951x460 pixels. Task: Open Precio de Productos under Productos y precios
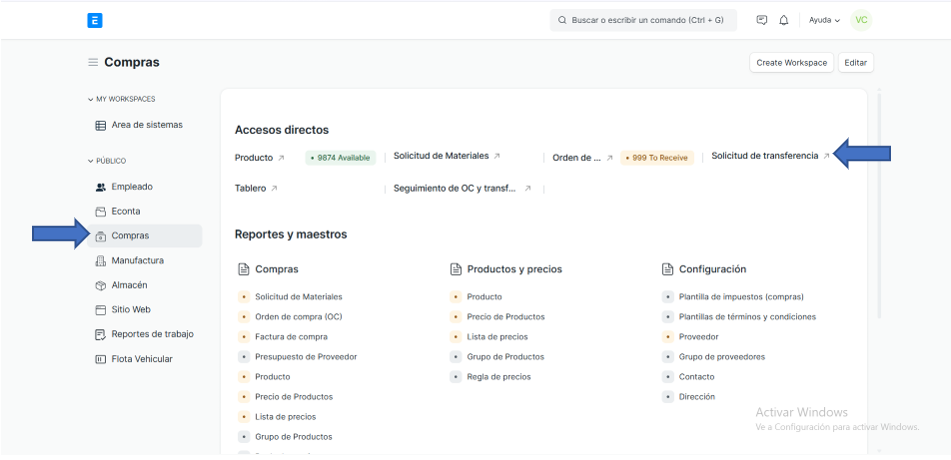click(x=506, y=317)
